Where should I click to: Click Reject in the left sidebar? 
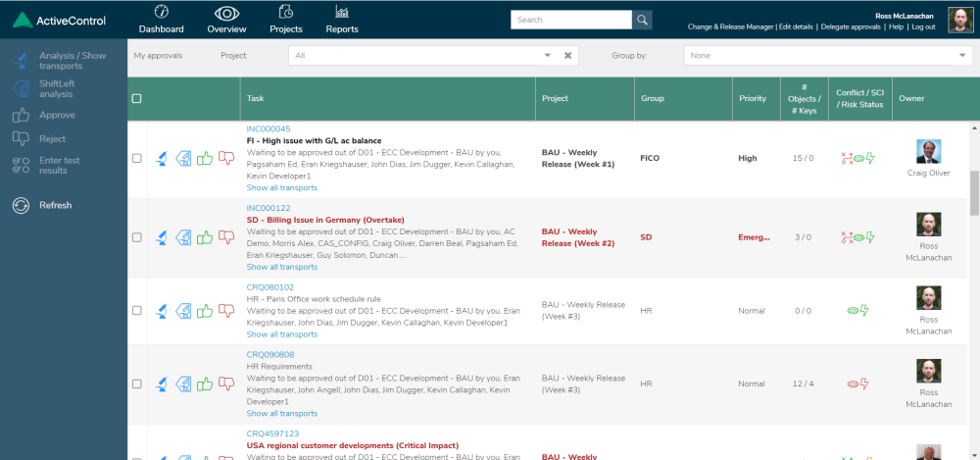click(39, 139)
